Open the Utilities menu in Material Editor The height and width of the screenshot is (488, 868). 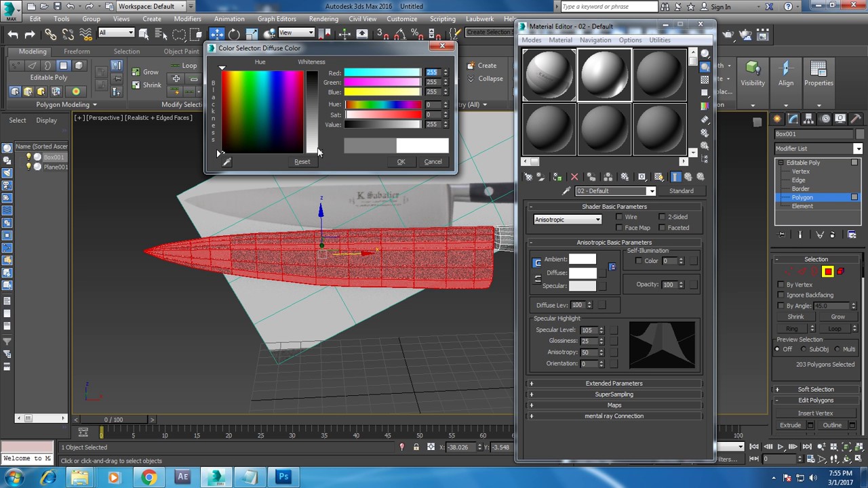pyautogui.click(x=660, y=40)
